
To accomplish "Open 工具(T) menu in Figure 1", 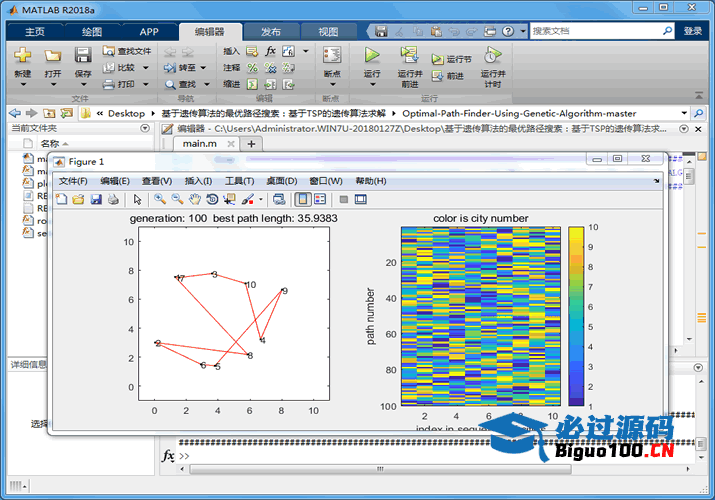I will (239, 181).
